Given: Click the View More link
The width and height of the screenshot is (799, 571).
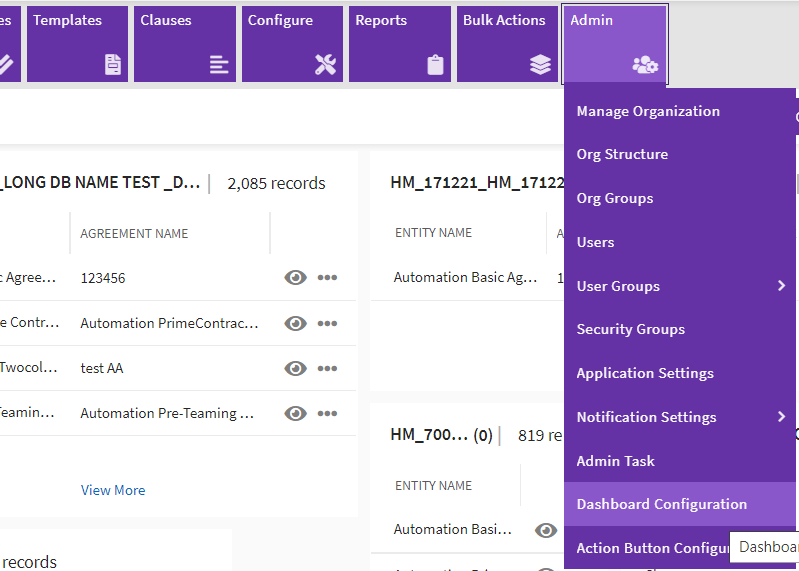Looking at the screenshot, I should [x=113, y=490].
